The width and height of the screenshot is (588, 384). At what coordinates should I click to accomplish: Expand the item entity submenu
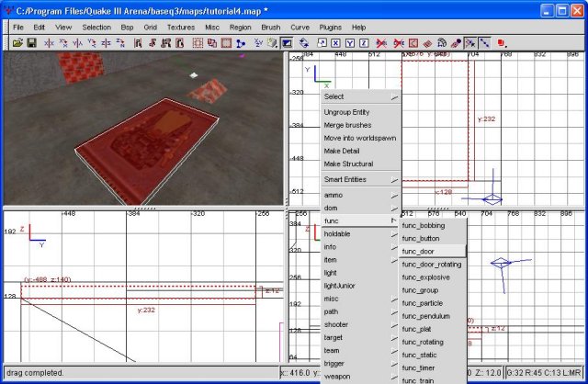click(360, 260)
